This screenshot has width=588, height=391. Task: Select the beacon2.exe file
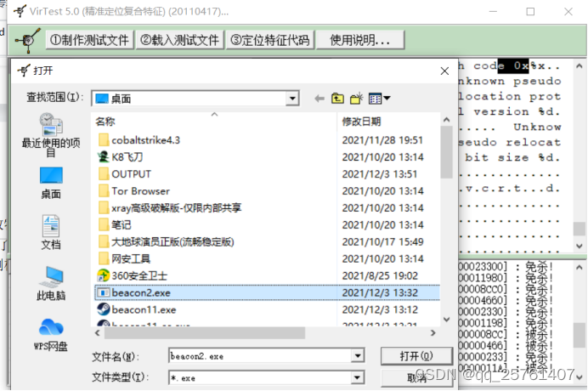coord(267,292)
